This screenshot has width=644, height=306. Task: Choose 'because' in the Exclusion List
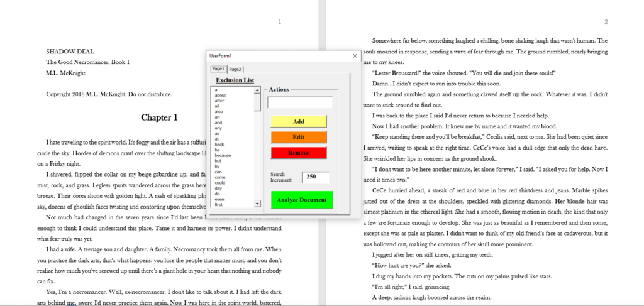223,155
